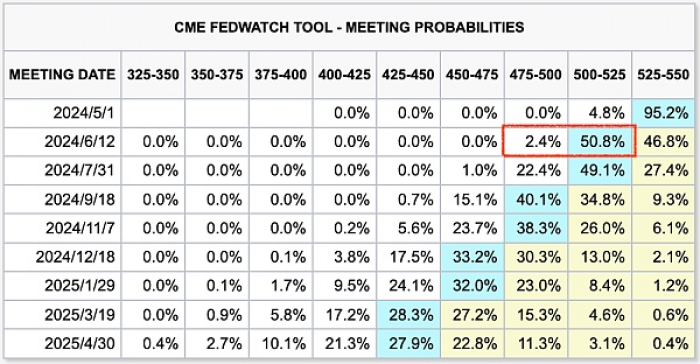Click the 450-475 column header

pyautogui.click(x=472, y=75)
